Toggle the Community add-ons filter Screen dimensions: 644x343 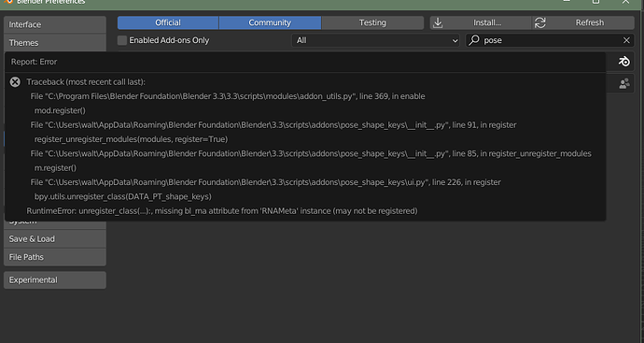point(270,22)
